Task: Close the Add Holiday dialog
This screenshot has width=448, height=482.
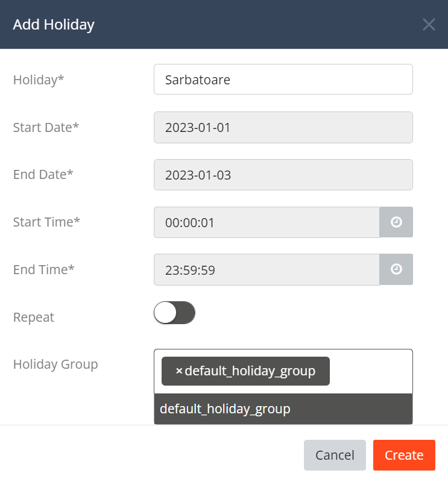Action: coord(429,24)
